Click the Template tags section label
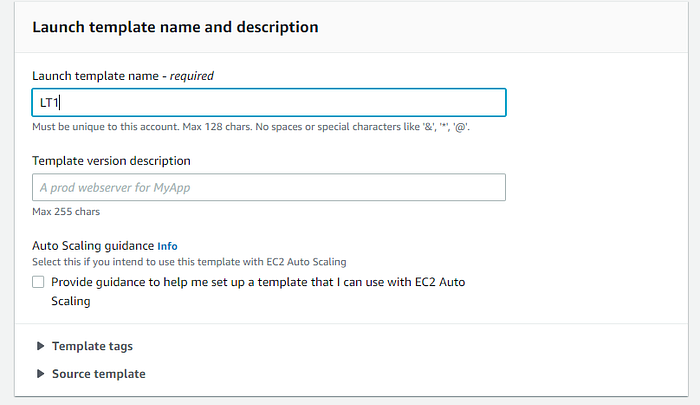The image size is (700, 405). 92,346
